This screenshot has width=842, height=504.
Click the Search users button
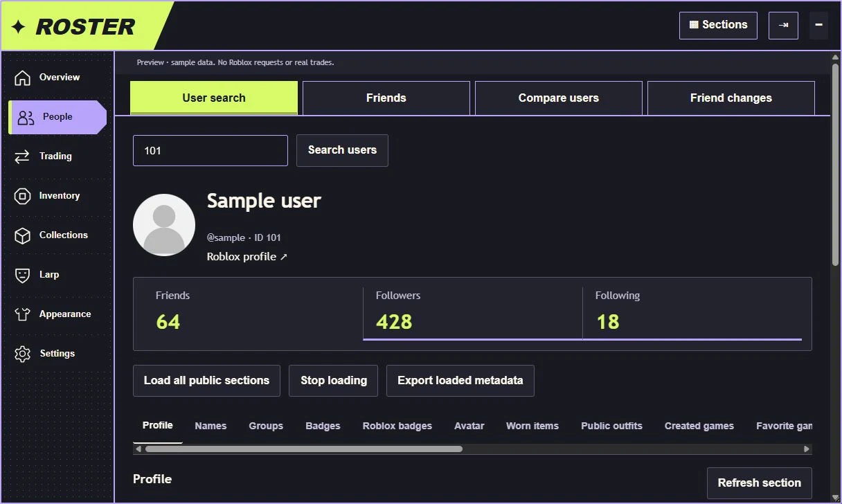(x=342, y=150)
